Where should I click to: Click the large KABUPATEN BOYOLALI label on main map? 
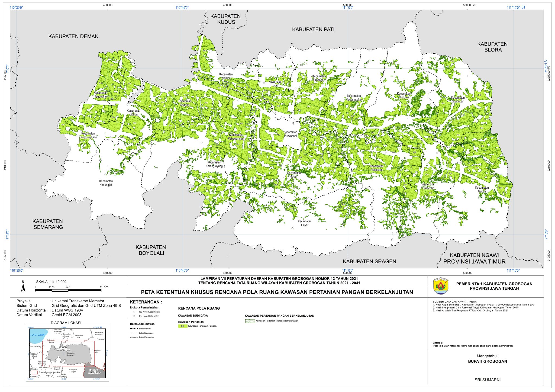click(151, 250)
